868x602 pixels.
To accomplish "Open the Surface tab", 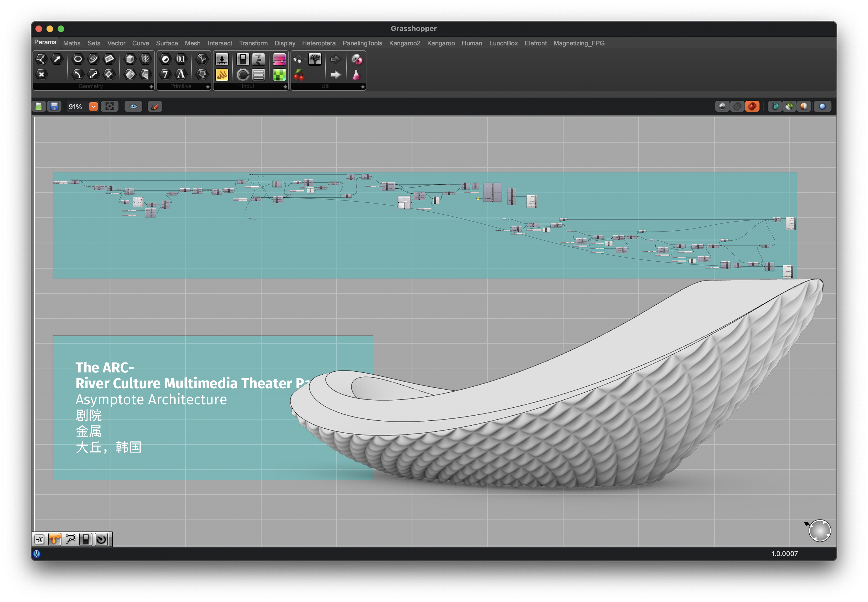I will (167, 43).
